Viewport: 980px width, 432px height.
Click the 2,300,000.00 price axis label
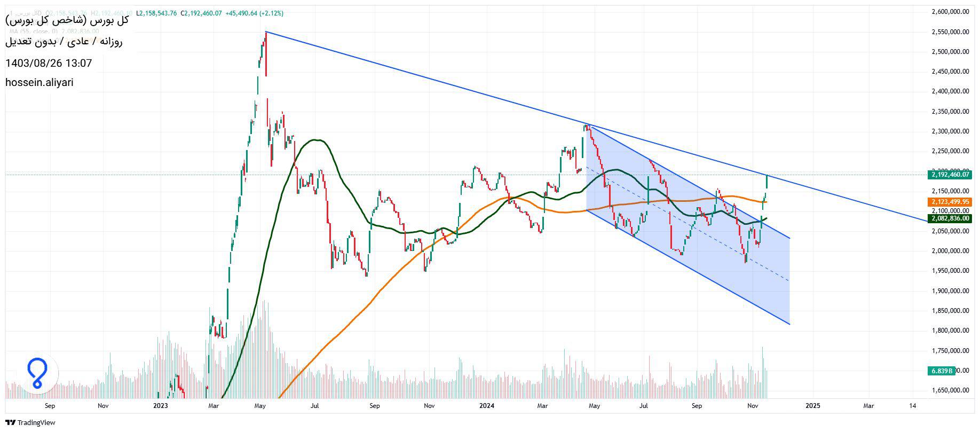click(x=950, y=131)
